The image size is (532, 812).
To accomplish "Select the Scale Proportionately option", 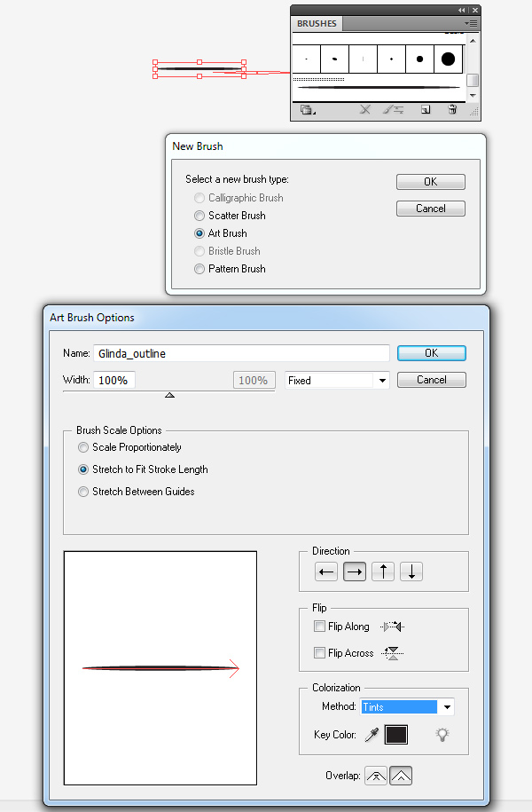I will 84,447.
